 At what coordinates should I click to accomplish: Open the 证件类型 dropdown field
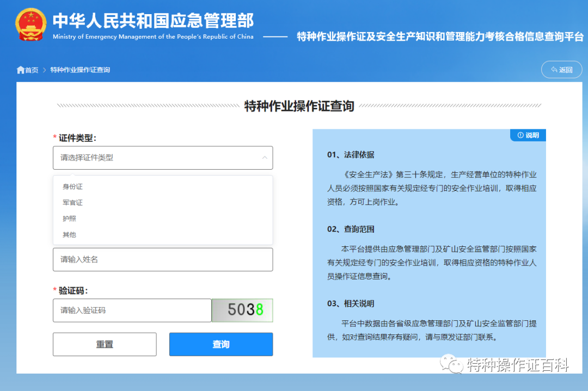[163, 158]
